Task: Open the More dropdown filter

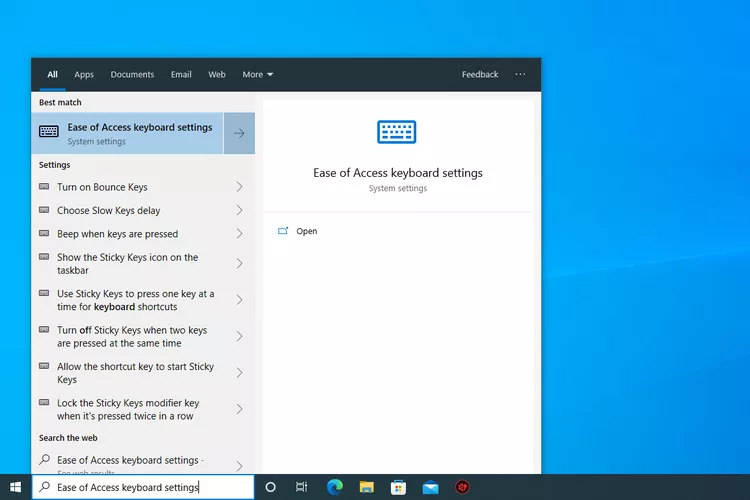Action: [x=257, y=74]
